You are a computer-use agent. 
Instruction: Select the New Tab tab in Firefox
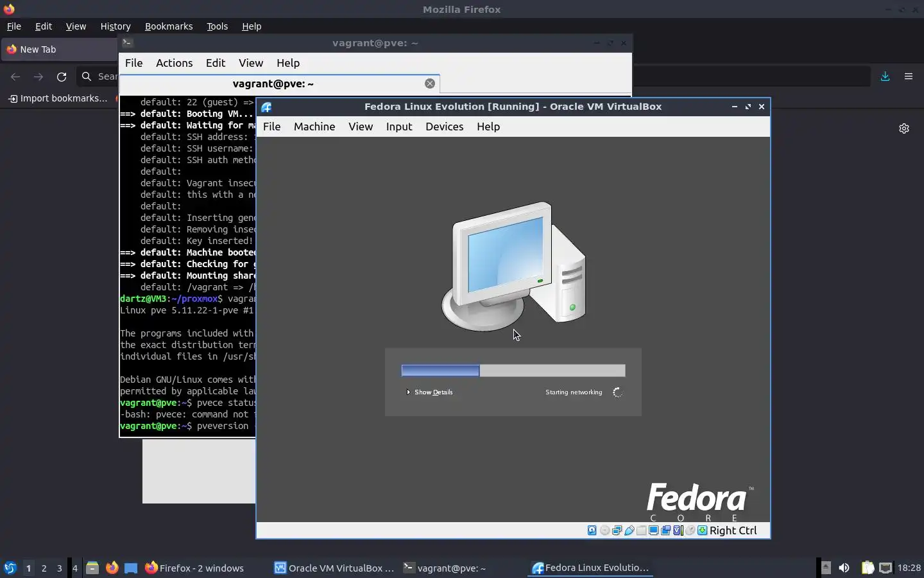60,49
